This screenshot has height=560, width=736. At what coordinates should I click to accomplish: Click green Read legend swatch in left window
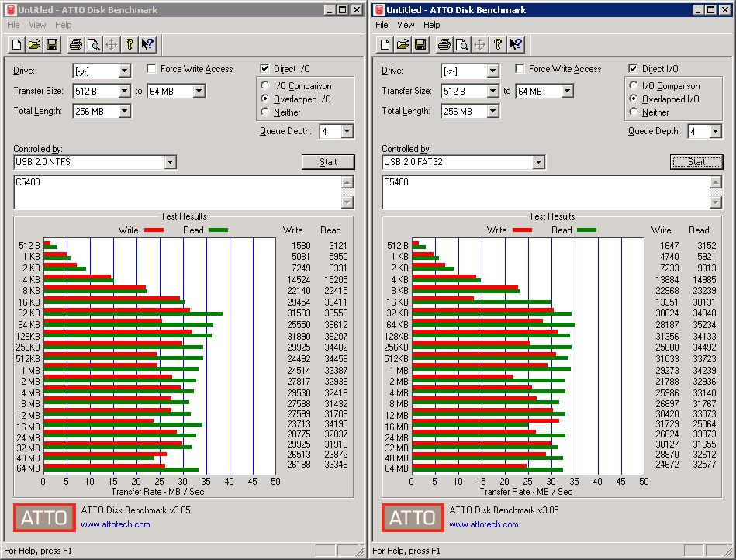point(218,230)
